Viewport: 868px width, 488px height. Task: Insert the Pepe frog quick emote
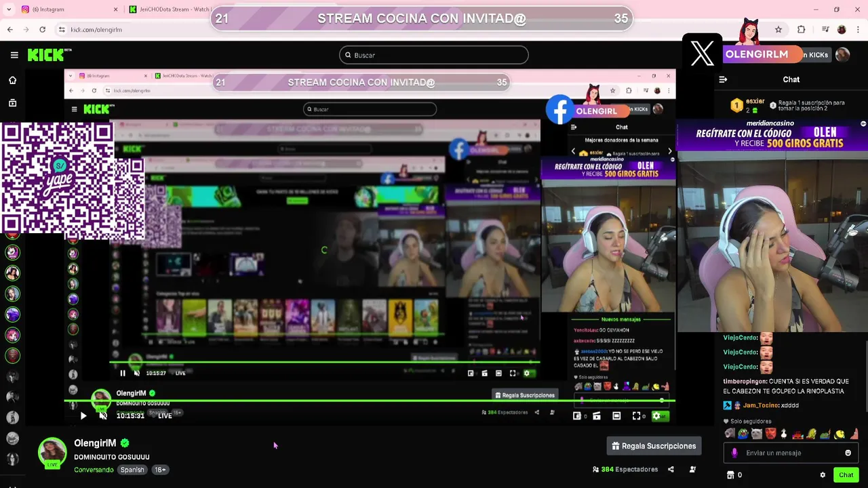point(743,434)
